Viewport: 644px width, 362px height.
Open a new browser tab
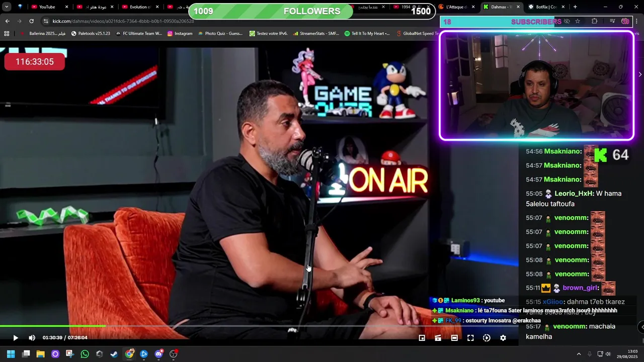(x=575, y=7)
